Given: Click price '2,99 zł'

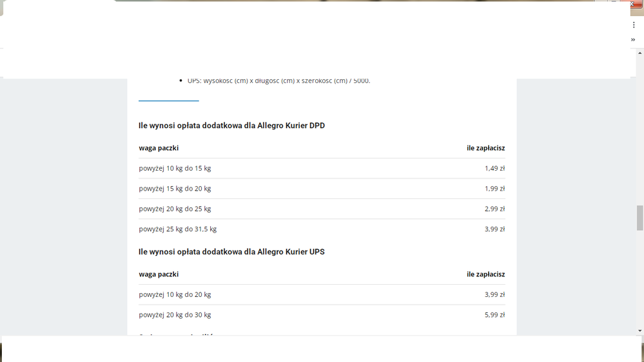Looking at the screenshot, I should tap(494, 209).
